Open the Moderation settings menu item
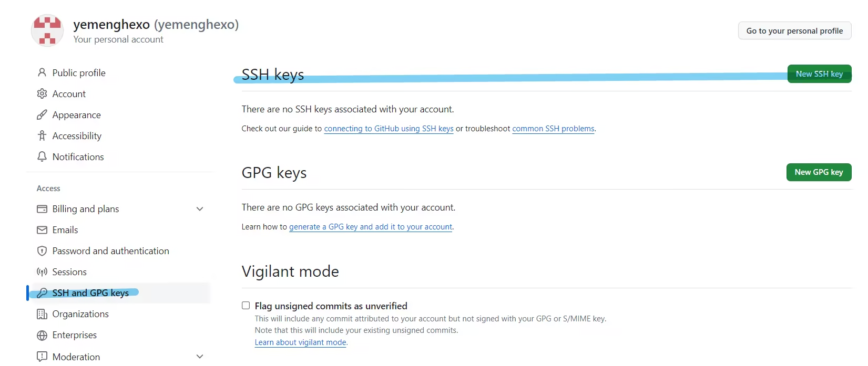 [x=76, y=357]
